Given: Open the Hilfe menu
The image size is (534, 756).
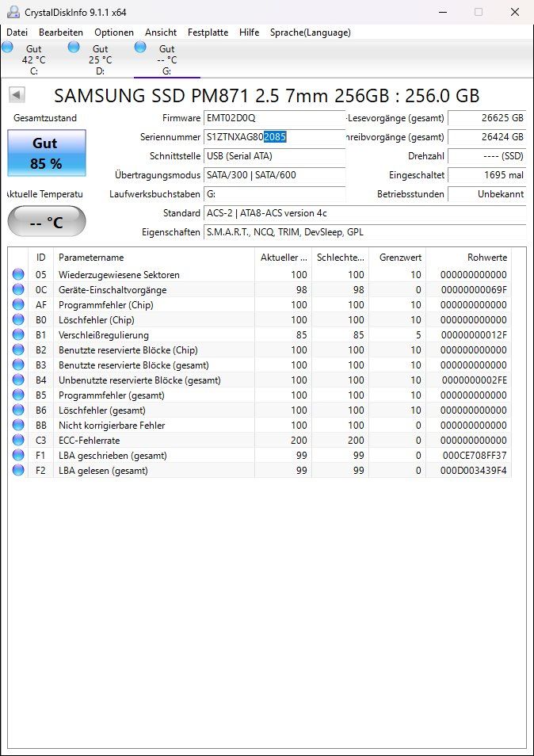Looking at the screenshot, I should tap(249, 32).
